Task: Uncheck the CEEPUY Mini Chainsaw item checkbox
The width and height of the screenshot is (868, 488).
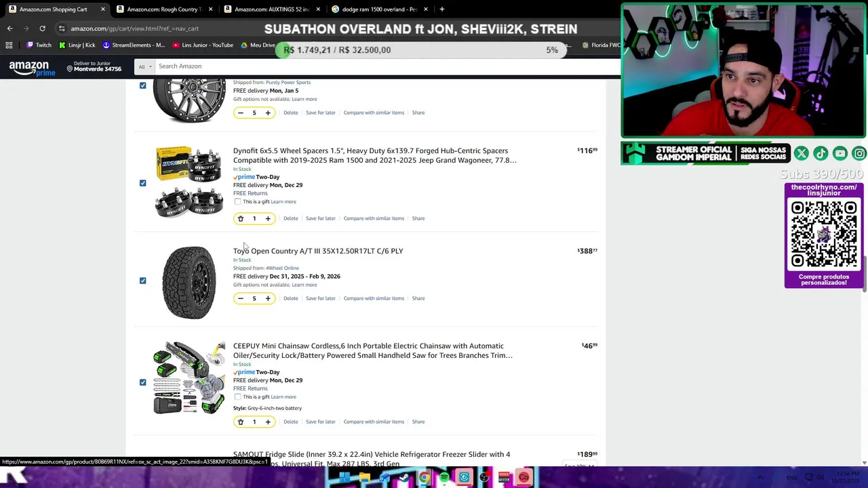Action: pos(142,382)
